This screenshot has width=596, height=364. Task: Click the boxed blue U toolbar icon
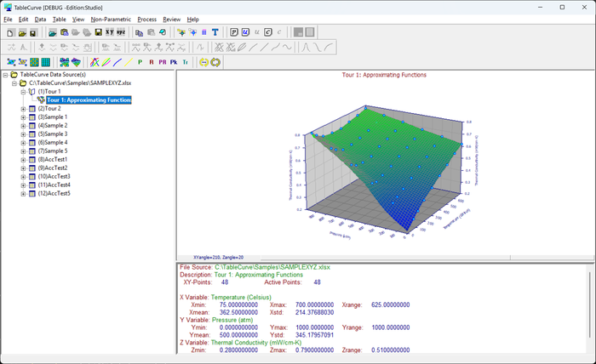tap(245, 32)
